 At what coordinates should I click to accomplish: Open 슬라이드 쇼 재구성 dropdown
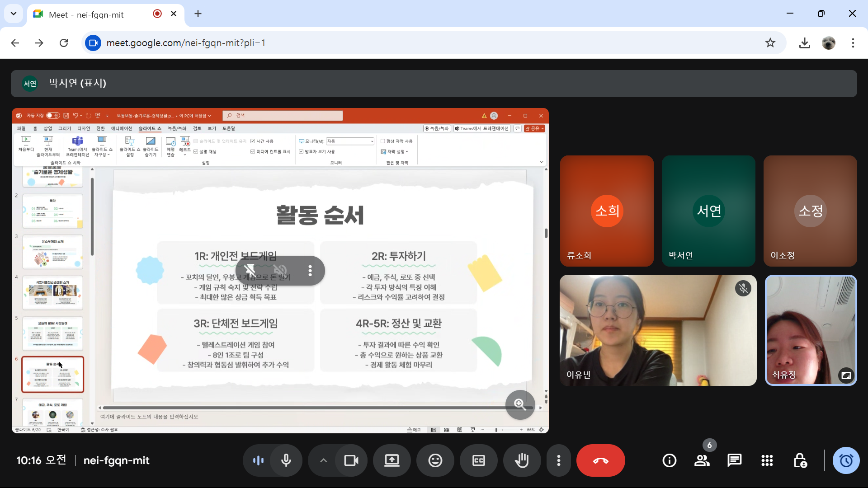coord(102,146)
